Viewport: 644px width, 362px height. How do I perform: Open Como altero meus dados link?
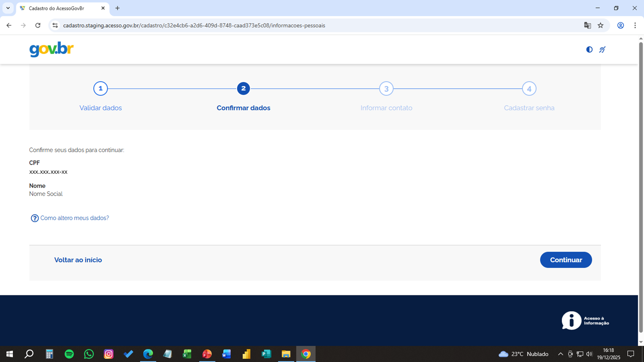click(74, 218)
